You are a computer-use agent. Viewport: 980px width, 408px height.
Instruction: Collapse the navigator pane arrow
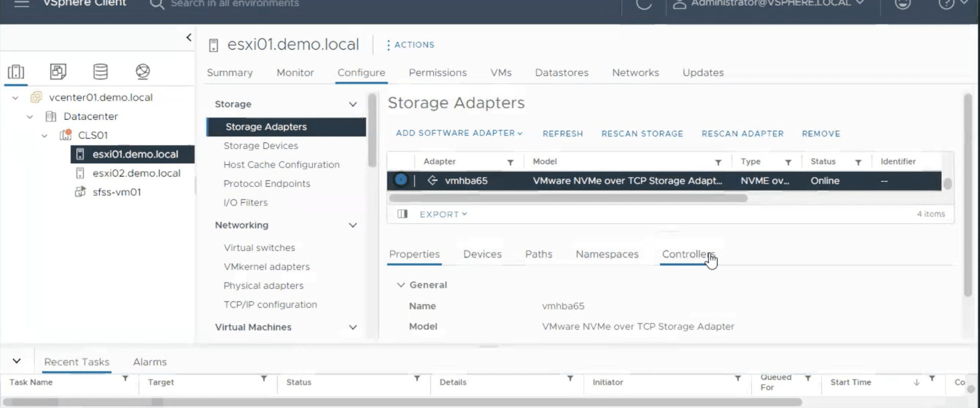click(189, 37)
